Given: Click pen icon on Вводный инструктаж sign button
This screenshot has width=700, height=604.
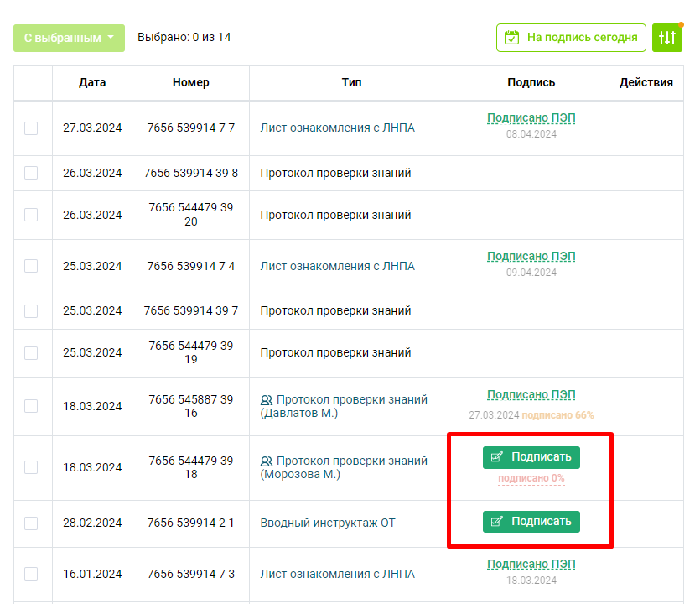Looking at the screenshot, I should (497, 521).
